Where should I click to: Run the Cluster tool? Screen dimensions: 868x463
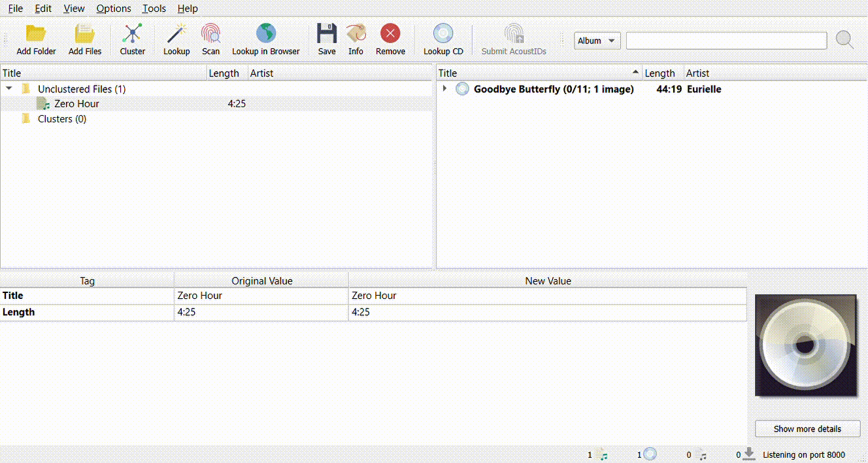point(133,39)
